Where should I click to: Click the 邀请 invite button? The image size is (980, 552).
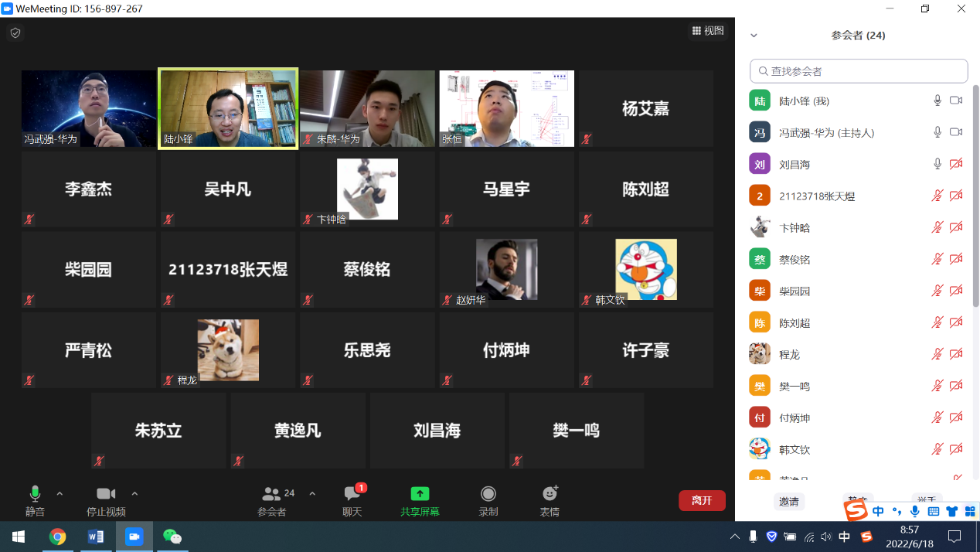pyautogui.click(x=789, y=501)
